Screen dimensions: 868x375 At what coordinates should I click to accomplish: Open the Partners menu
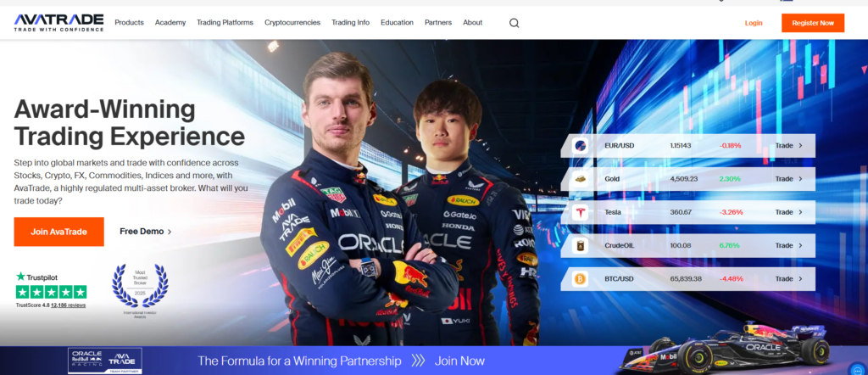click(x=438, y=23)
